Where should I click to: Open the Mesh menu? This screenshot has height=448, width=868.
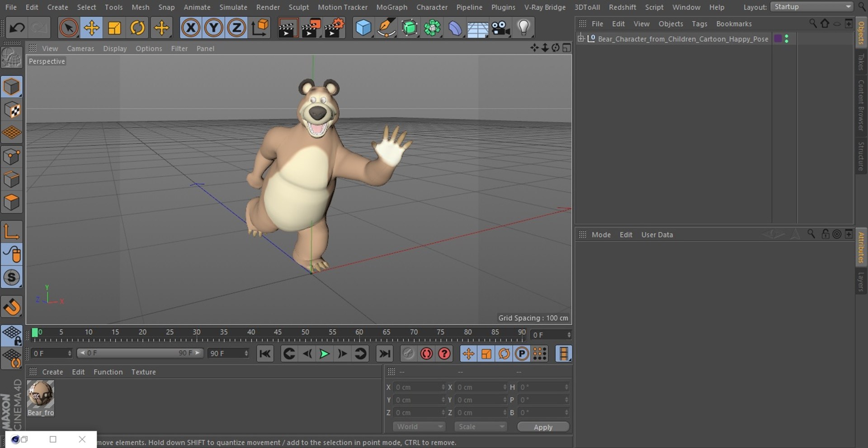tap(140, 7)
